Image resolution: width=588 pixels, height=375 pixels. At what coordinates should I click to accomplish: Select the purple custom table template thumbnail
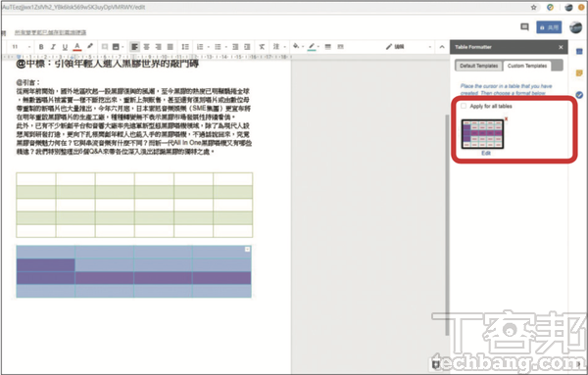(482, 134)
